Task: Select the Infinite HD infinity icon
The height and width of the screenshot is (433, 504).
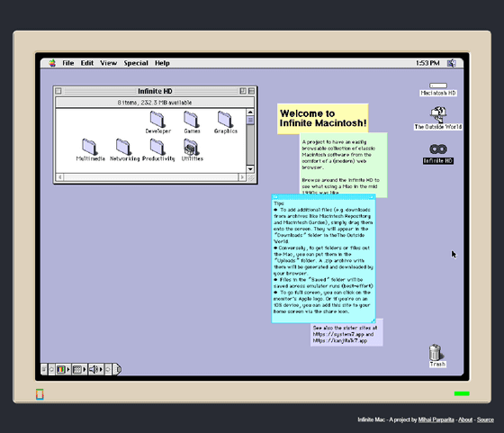Action: pos(438,149)
